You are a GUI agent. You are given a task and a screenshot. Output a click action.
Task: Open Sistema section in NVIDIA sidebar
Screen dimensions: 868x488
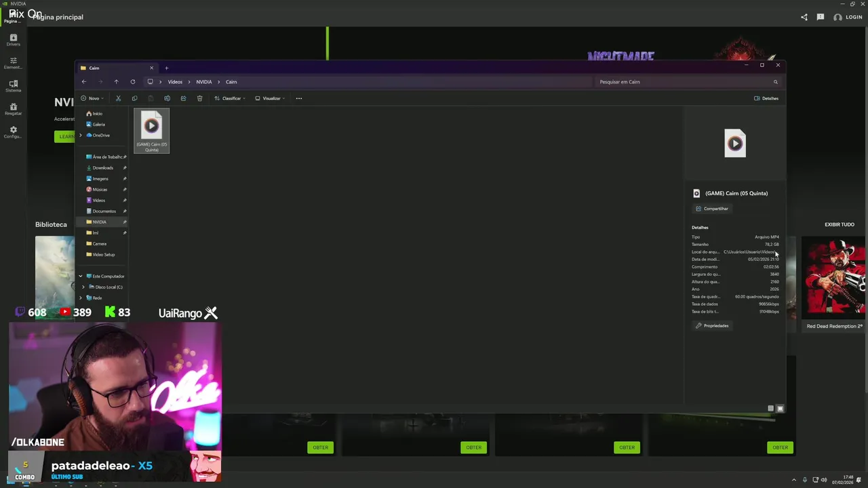(x=13, y=86)
